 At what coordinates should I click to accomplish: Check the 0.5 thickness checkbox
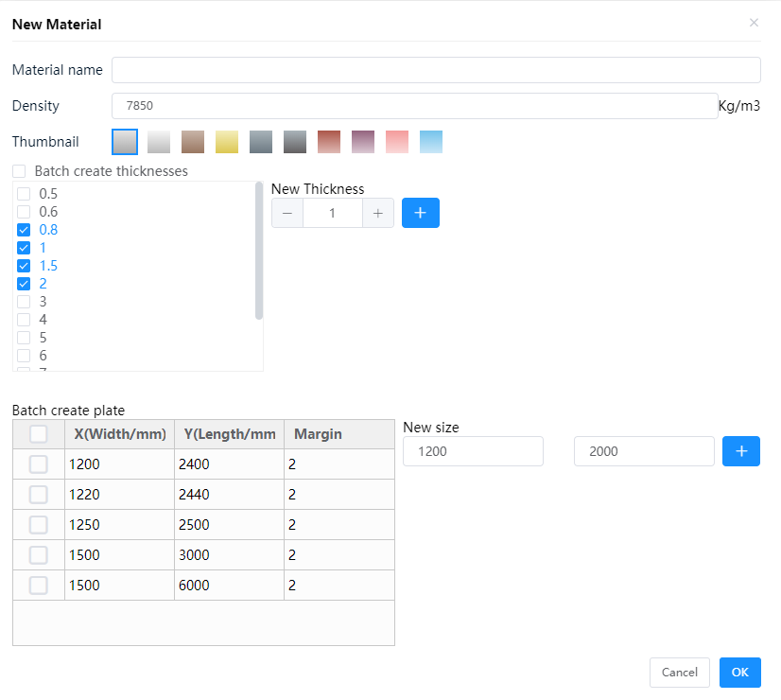click(24, 194)
